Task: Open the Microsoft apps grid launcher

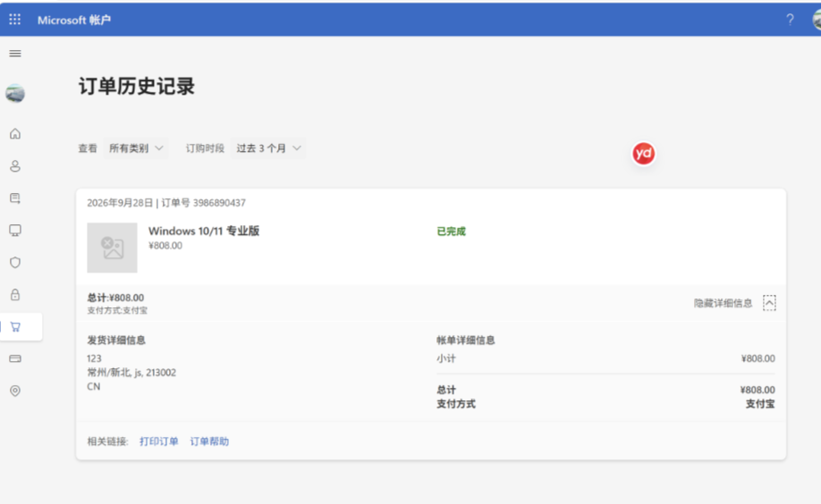Action: coord(14,20)
